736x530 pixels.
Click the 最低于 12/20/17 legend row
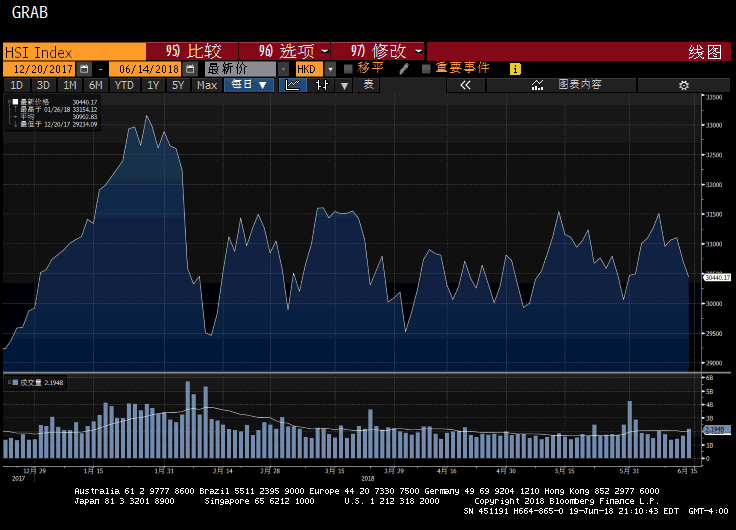tap(58, 124)
